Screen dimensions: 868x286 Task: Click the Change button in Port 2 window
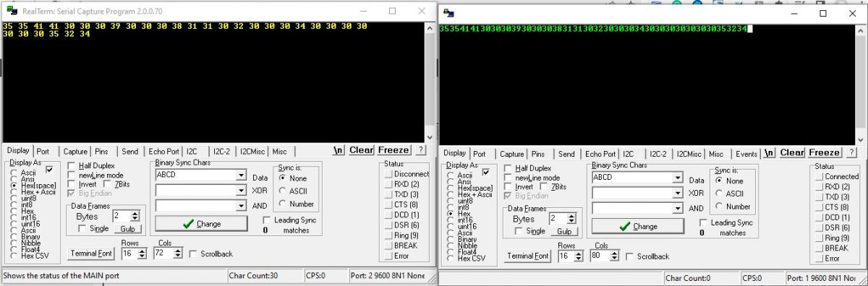pos(202,224)
